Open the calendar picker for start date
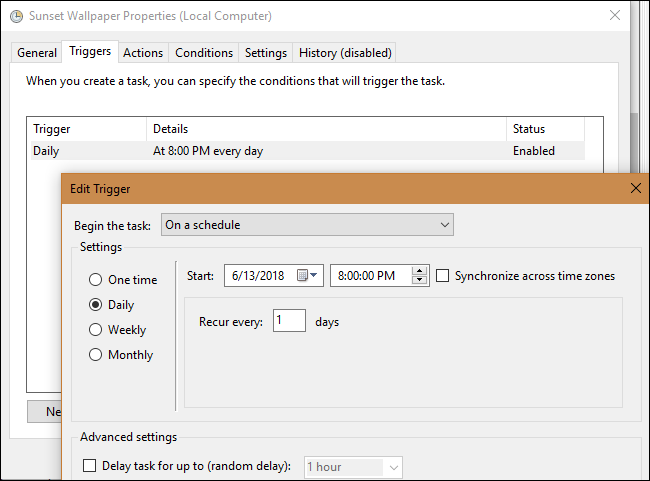The image size is (650, 481). [307, 275]
